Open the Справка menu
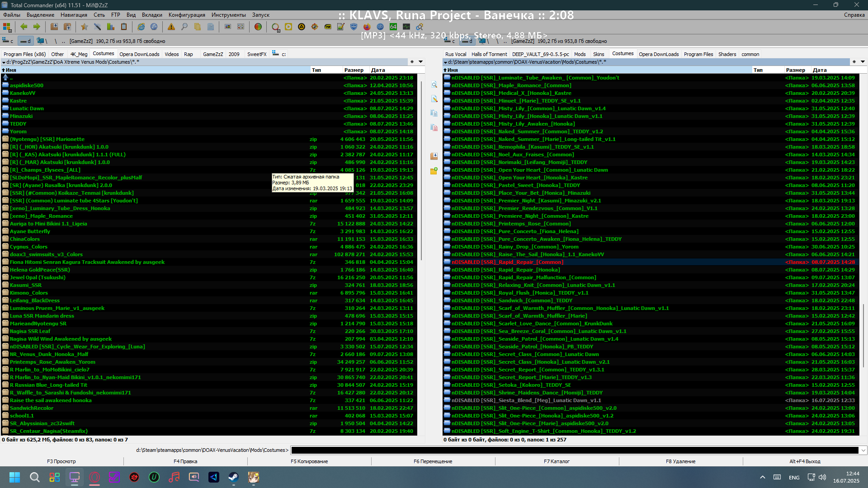Viewport: 868px width, 488px height. tap(854, 15)
